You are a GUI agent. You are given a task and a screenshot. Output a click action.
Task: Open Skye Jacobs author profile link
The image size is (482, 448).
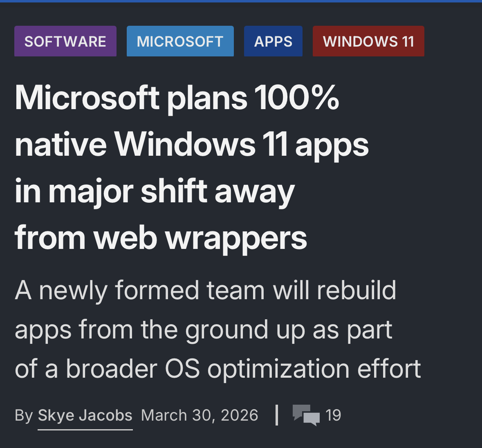85,415
